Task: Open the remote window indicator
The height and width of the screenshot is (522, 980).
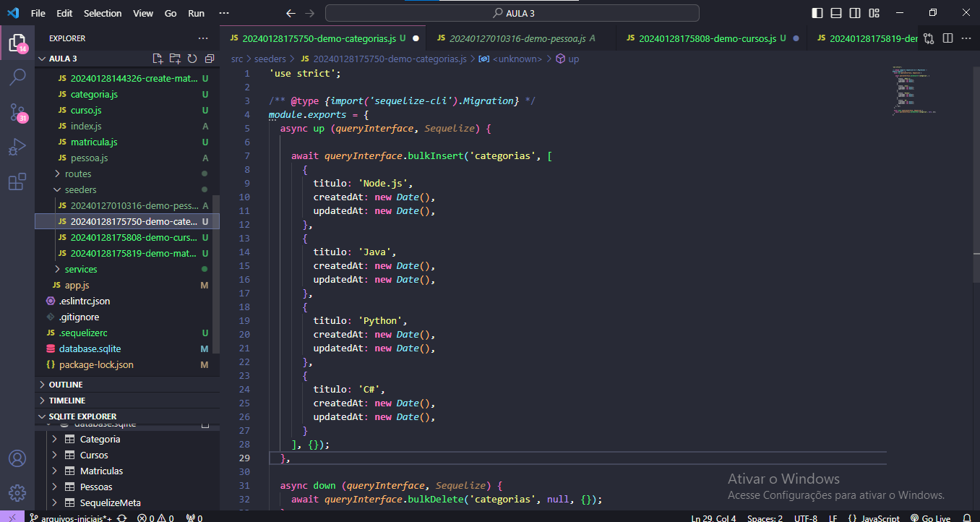Action: pos(12,518)
